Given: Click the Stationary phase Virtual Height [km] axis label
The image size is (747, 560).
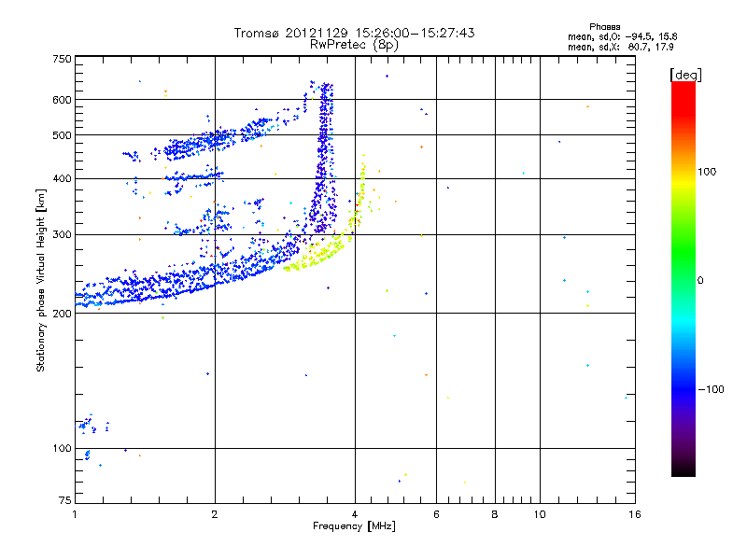Looking at the screenshot, I should pos(41,280).
